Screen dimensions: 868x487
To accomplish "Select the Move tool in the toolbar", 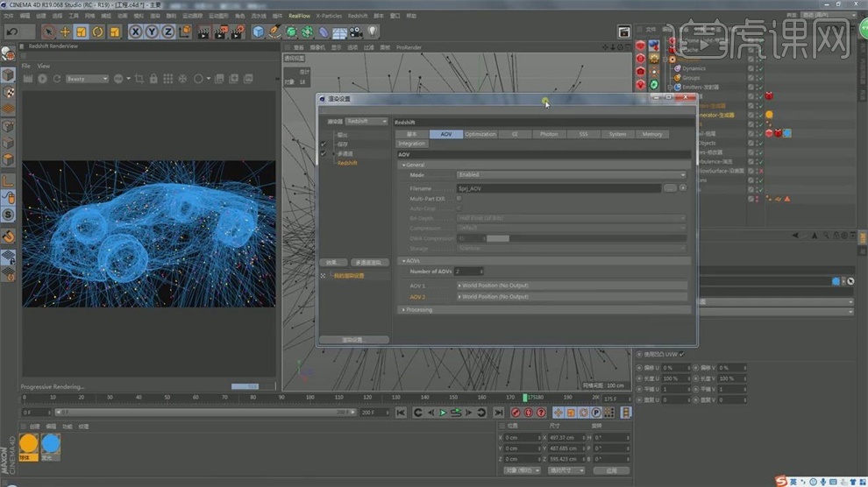I will [x=65, y=32].
